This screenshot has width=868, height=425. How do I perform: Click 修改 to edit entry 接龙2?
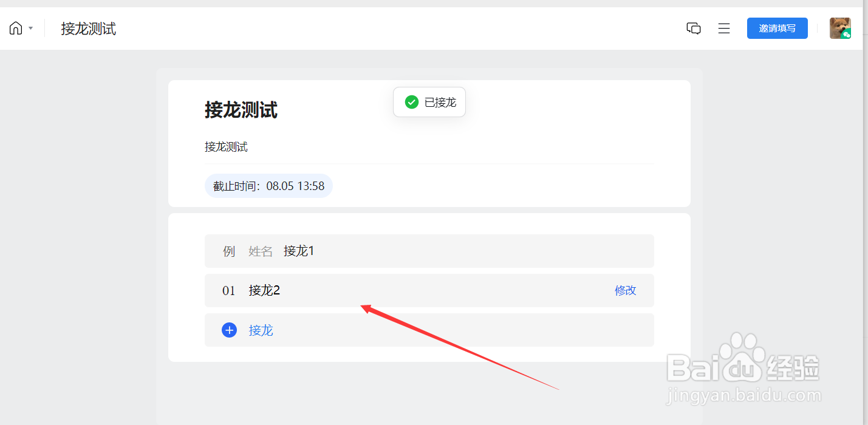tap(625, 290)
